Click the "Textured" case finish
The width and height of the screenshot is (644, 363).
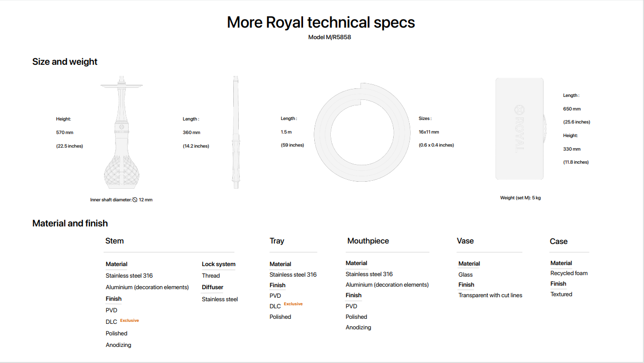coord(562,294)
